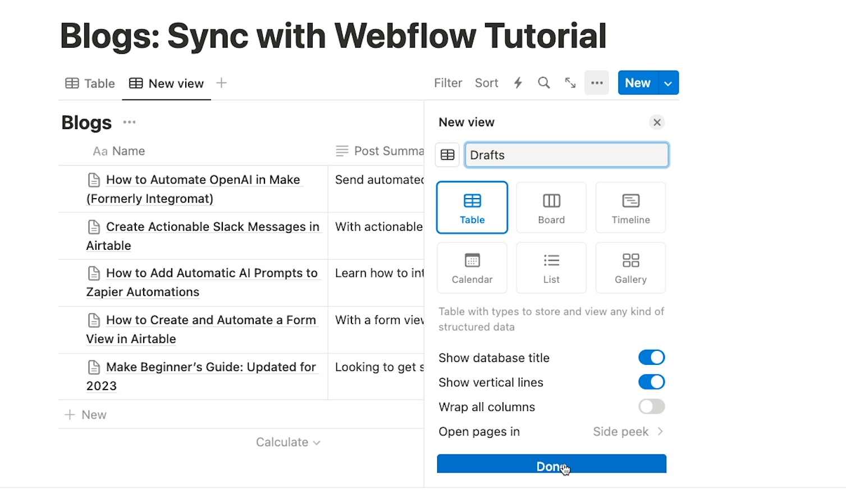Open the New button dropdown arrow
This screenshot has height=504, width=846.
[x=668, y=83]
